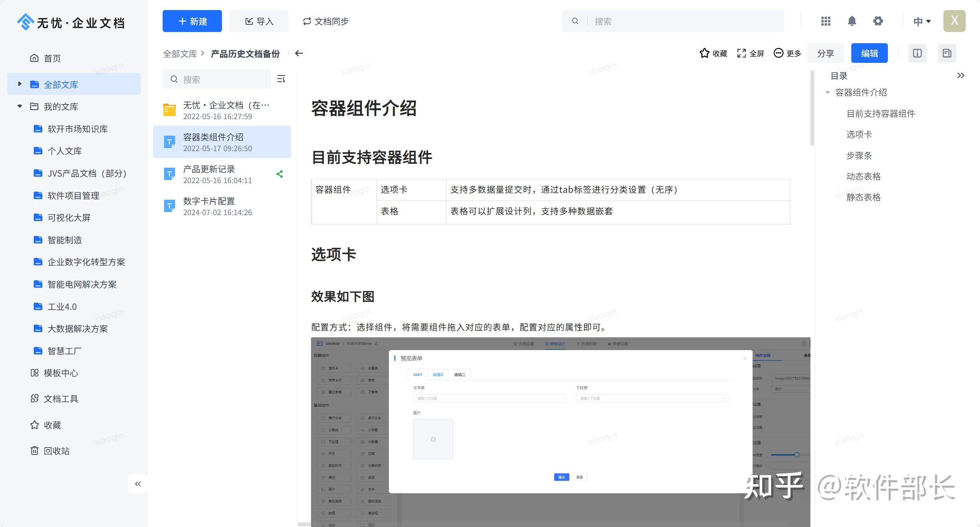Expand the 全部文库 tree arrow
Screen dimensions: 980x527
pyautogui.click(x=20, y=84)
